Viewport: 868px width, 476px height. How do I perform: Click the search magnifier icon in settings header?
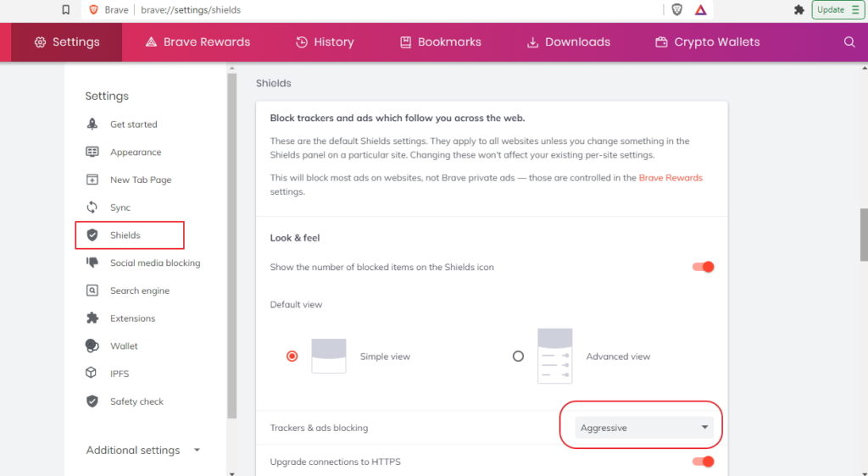tap(849, 42)
